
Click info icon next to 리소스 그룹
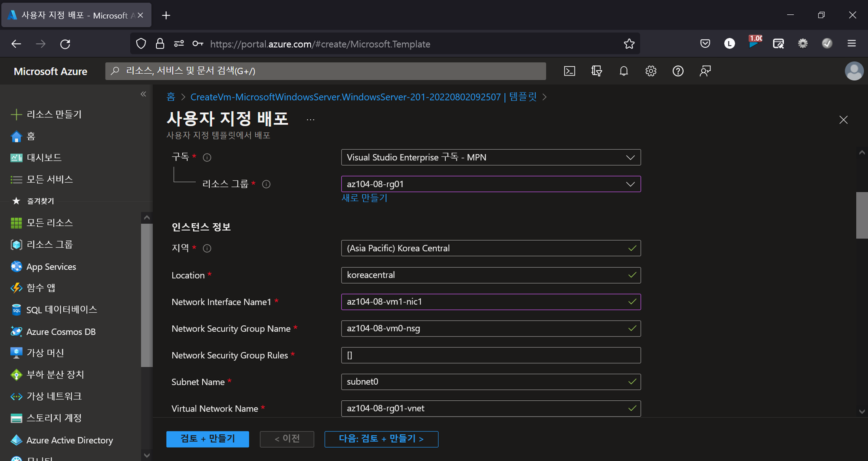[266, 184]
